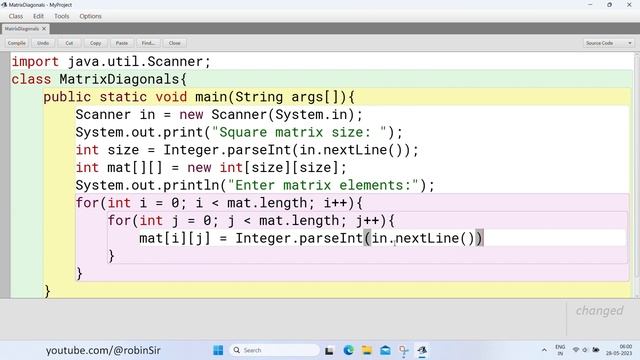Click the 'changed' status indicator
The width and height of the screenshot is (640, 360).
click(x=600, y=311)
